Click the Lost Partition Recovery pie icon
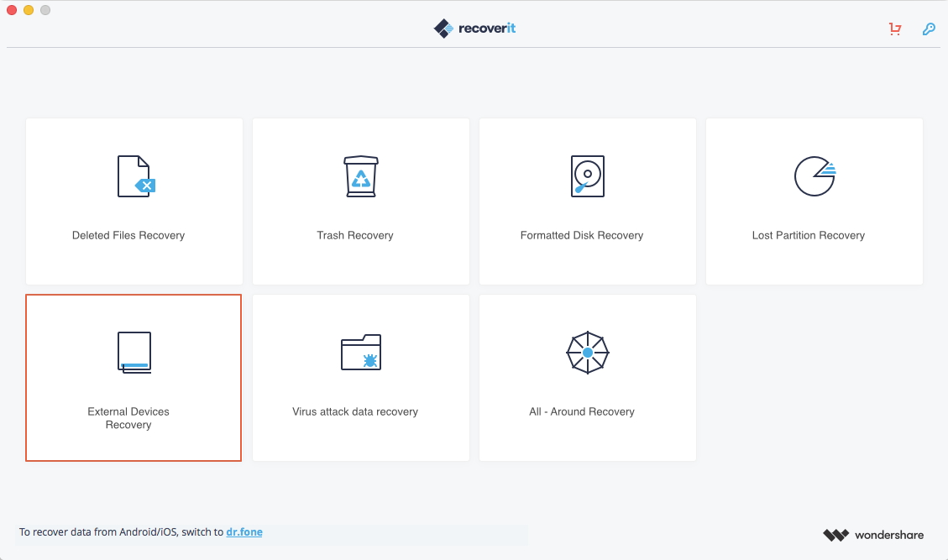 815,176
